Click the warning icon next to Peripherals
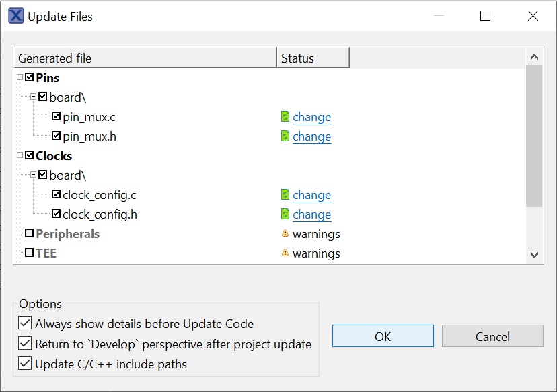Screen dimensions: 557x392 [x=285, y=234]
